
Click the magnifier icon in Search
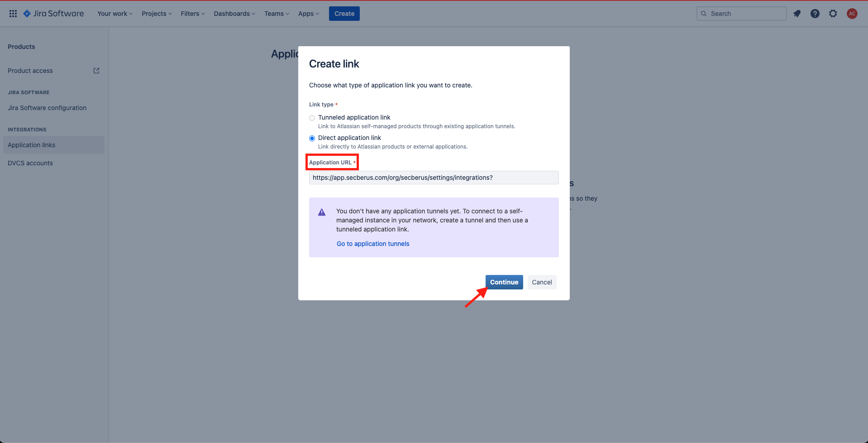704,14
